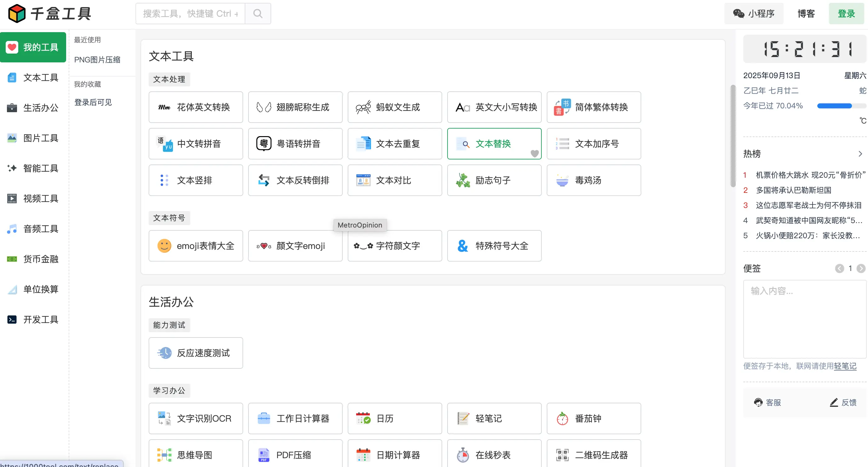Toggle favorite heart on 文本替换
The image size is (868, 467).
click(534, 153)
